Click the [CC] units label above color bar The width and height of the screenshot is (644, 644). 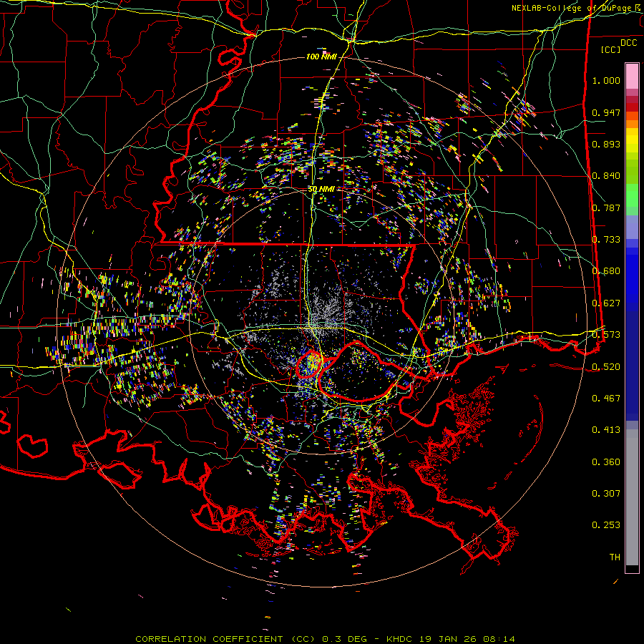[x=610, y=49]
